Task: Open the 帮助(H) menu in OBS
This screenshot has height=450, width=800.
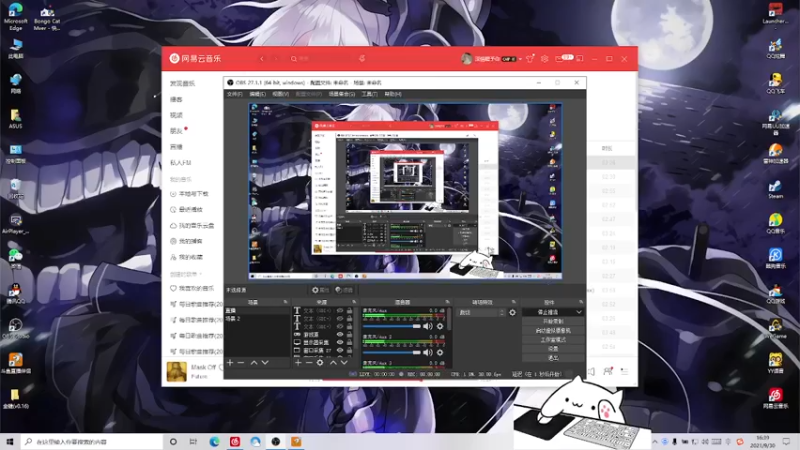Action: pos(393,94)
